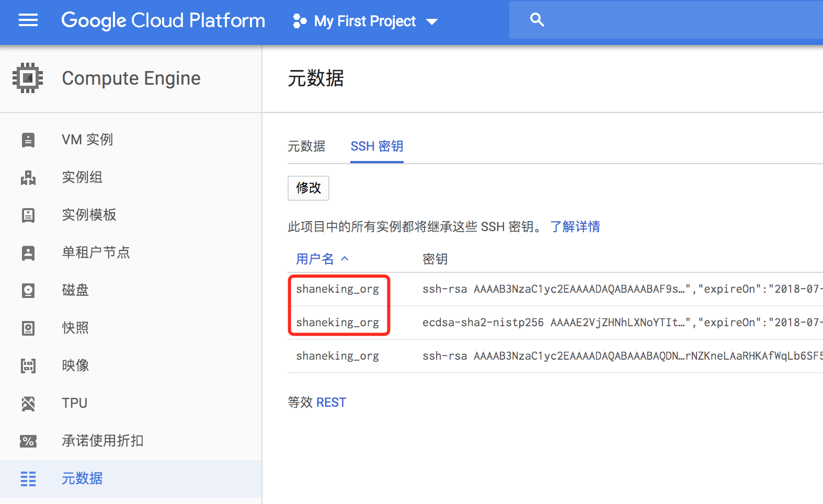Click the ssh-rsa key ending BAF9s

tap(622, 289)
